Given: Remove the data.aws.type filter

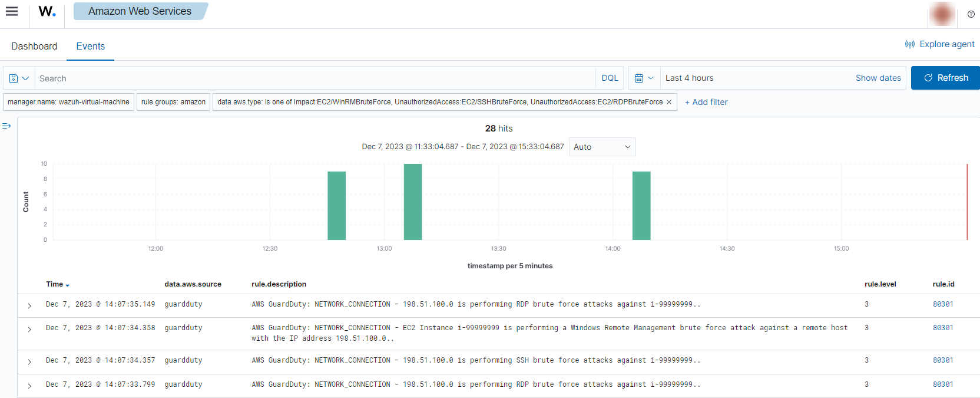Looking at the screenshot, I should click(669, 102).
